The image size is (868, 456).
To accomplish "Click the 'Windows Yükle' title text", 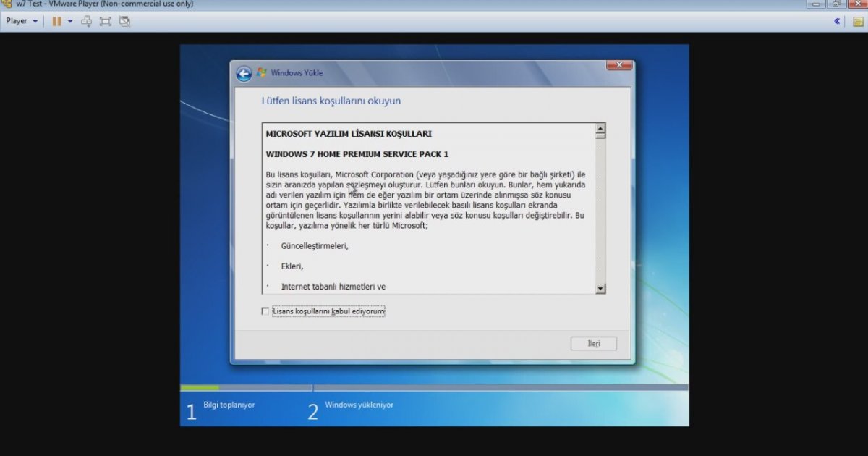I will click(x=297, y=73).
